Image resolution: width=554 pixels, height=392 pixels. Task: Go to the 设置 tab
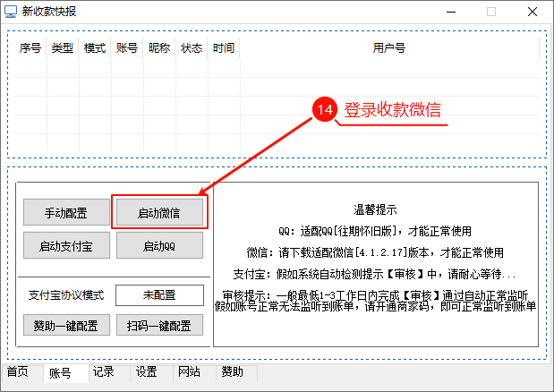coord(147,372)
